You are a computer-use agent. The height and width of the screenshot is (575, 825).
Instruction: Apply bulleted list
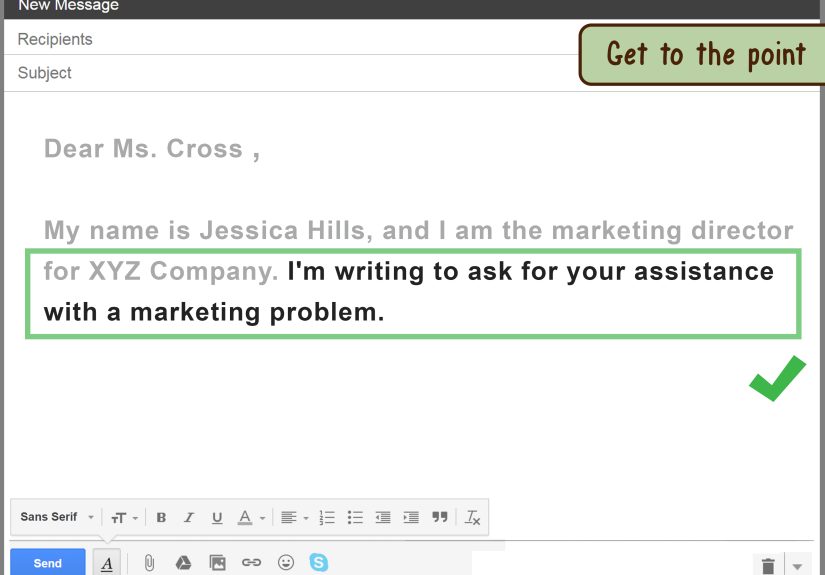(355, 518)
